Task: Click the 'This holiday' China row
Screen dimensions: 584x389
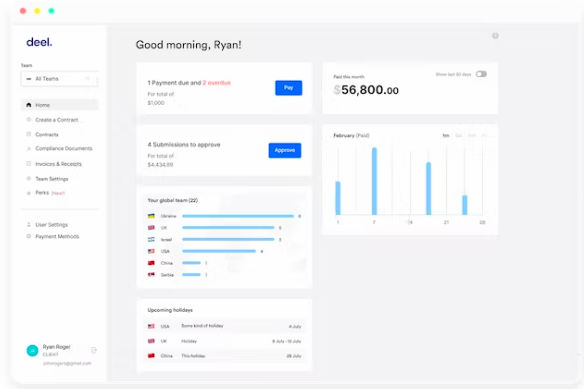Action: click(x=224, y=356)
